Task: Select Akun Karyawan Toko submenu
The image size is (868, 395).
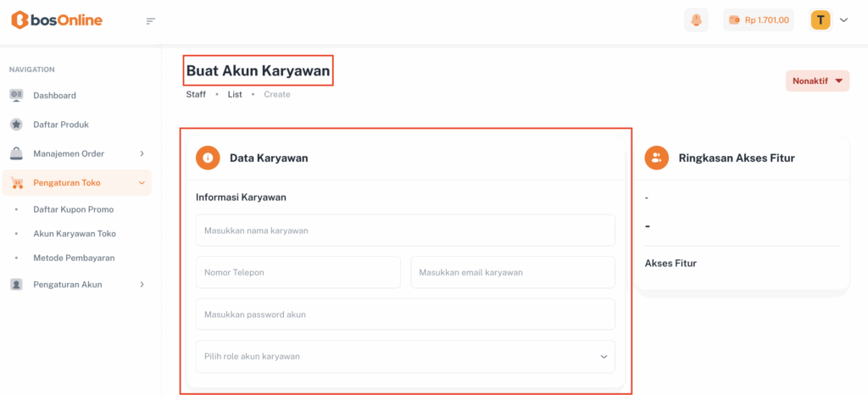Action: coord(75,233)
